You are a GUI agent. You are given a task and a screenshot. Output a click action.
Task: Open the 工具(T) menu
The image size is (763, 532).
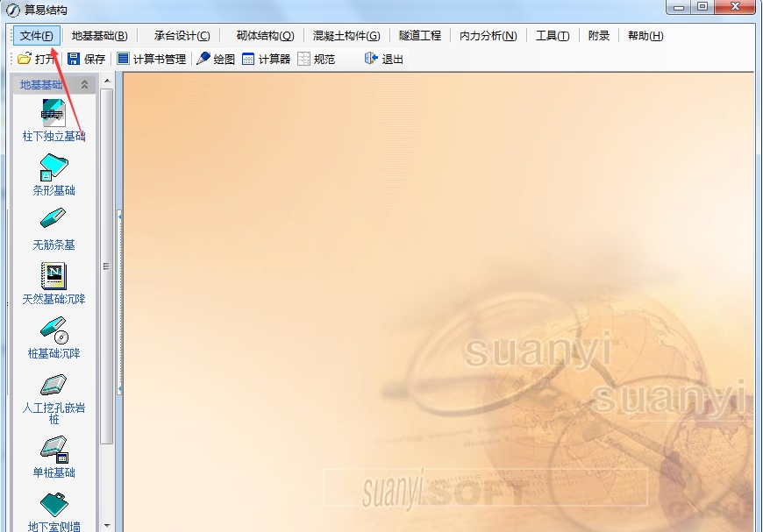click(x=553, y=36)
